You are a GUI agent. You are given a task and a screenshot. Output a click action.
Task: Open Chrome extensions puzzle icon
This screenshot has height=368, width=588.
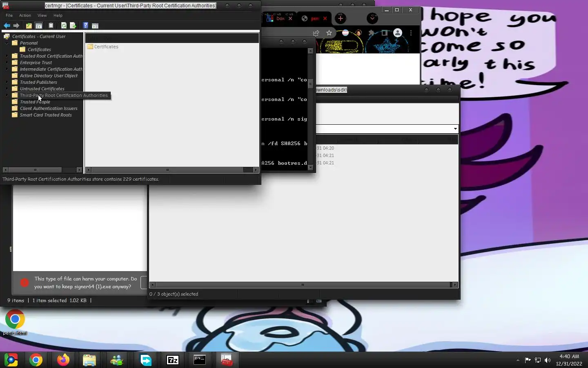[x=371, y=33]
